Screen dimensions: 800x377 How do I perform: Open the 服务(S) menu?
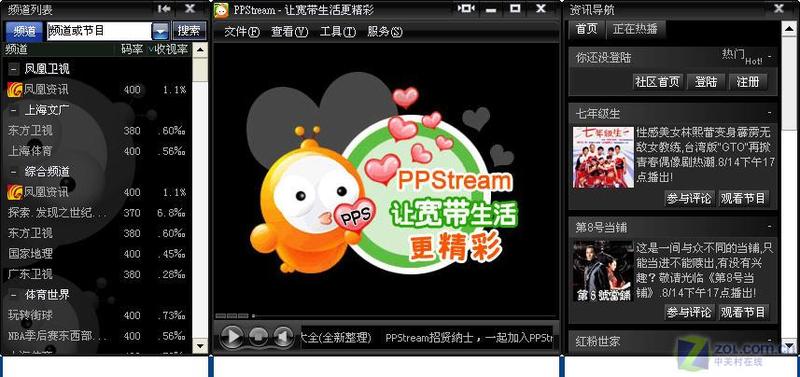385,32
